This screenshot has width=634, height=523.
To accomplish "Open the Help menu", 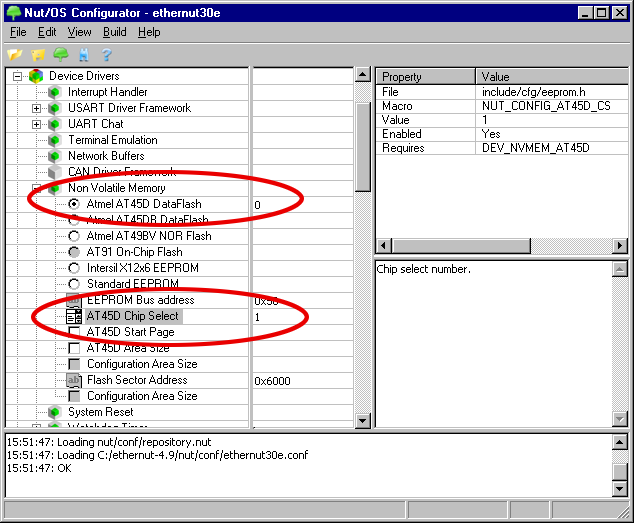I will tap(149, 32).
